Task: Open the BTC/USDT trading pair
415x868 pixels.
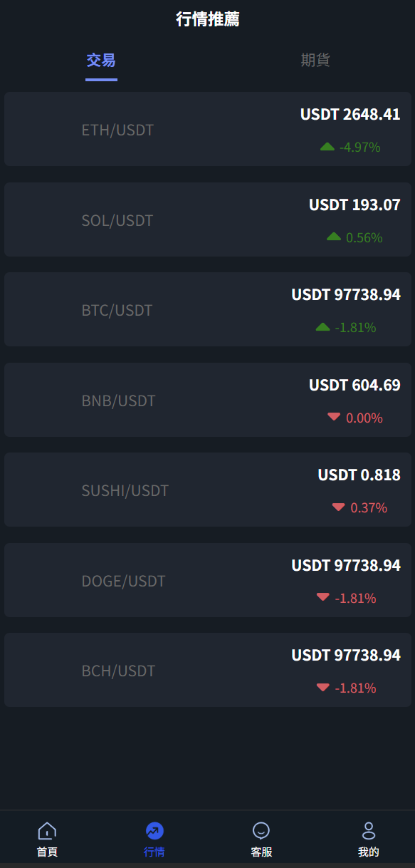Action: 208,309
